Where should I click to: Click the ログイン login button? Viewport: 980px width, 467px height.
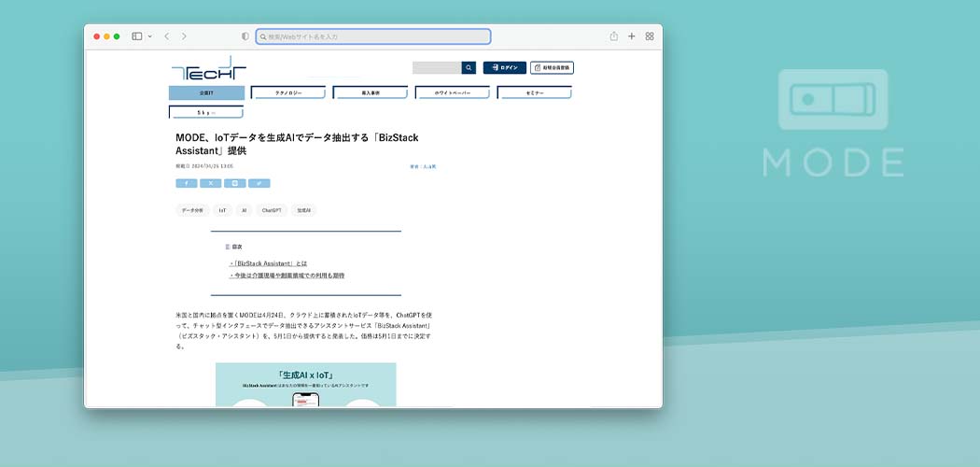[504, 67]
